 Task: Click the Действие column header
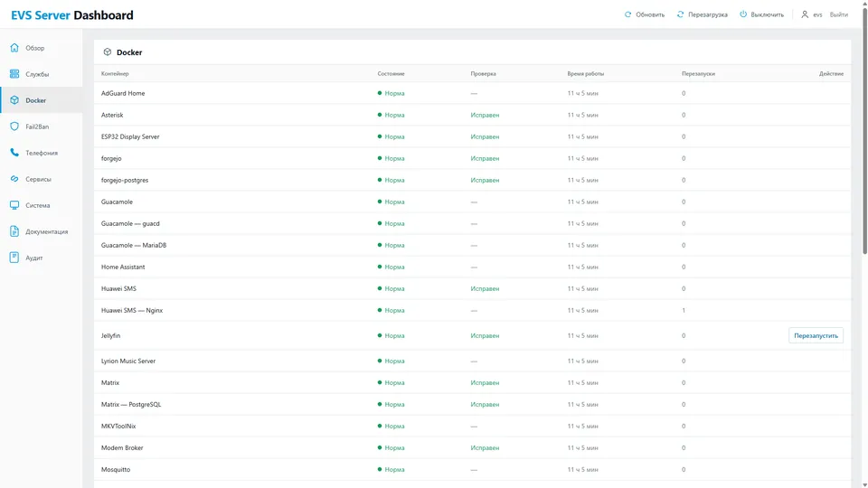pos(832,73)
